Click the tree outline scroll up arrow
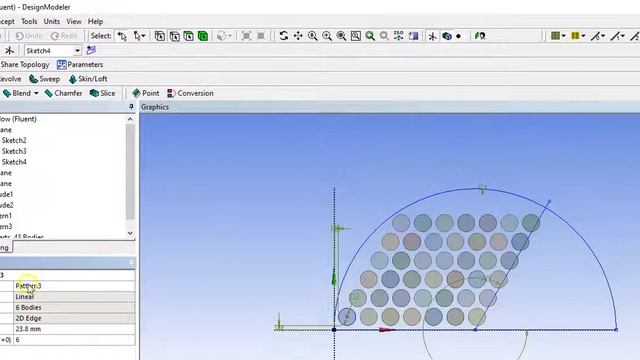Image resolution: width=640 pixels, height=360 pixels. (x=130, y=119)
